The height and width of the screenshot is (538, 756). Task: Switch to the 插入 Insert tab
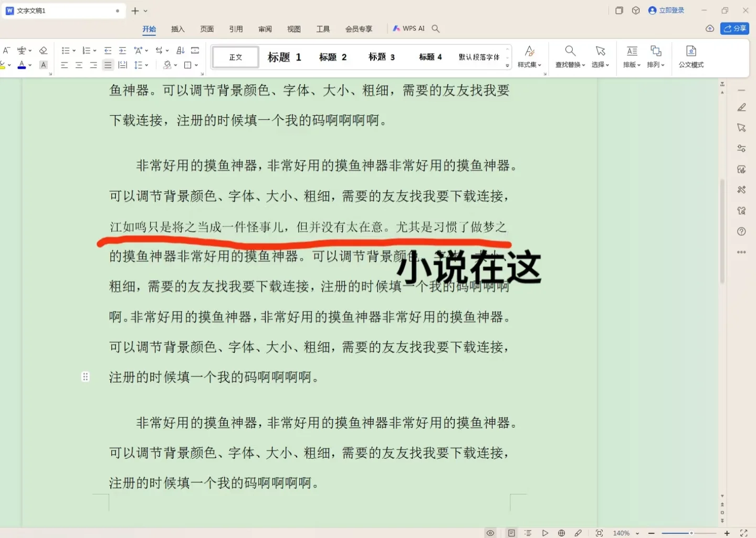click(x=178, y=29)
